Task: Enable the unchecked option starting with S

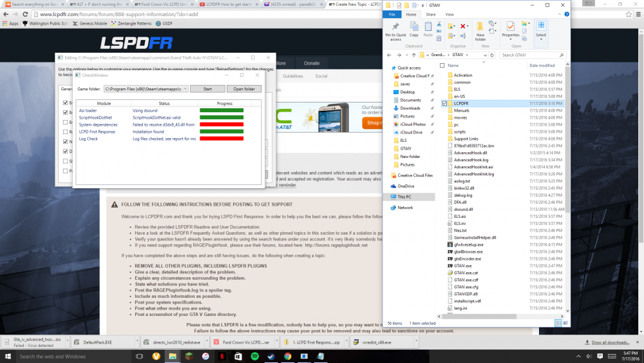Action: (x=65, y=161)
